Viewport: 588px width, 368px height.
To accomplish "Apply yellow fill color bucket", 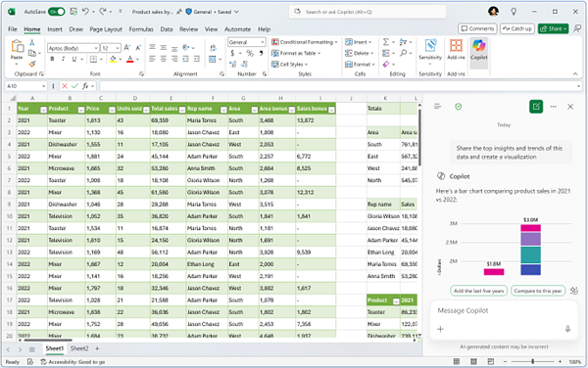I will pos(113,59).
